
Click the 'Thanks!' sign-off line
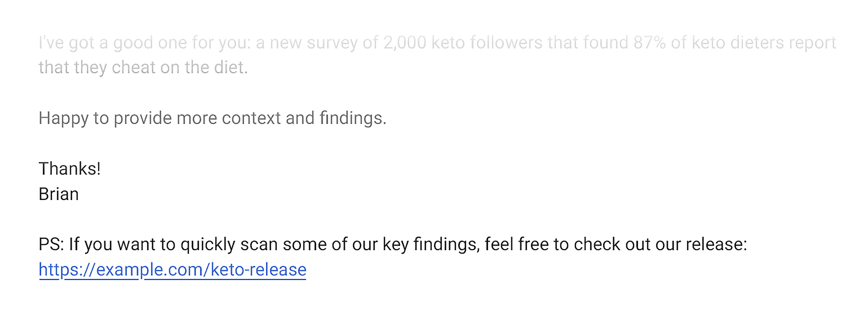69,169
